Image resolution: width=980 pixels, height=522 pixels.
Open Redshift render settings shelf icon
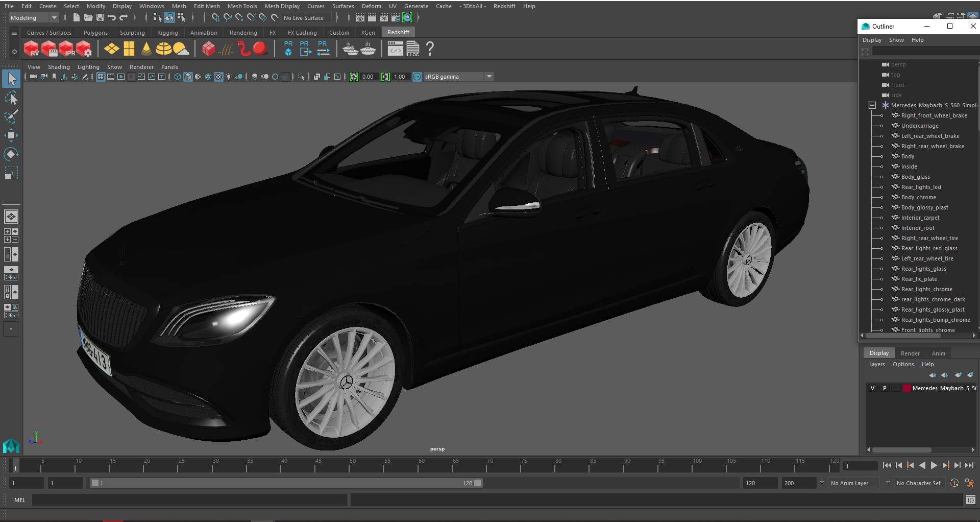pos(84,49)
